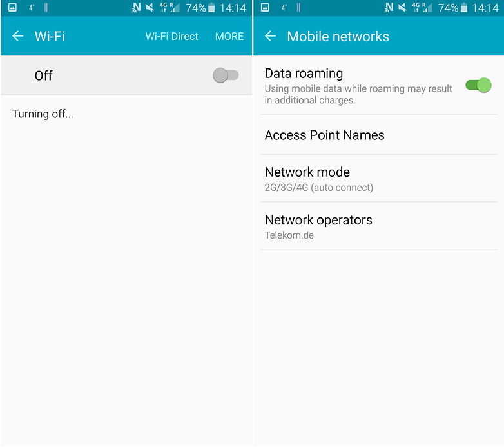The height and width of the screenshot is (447, 504).
Task: Tap the image notification icon on right screen
Action: [265, 7]
